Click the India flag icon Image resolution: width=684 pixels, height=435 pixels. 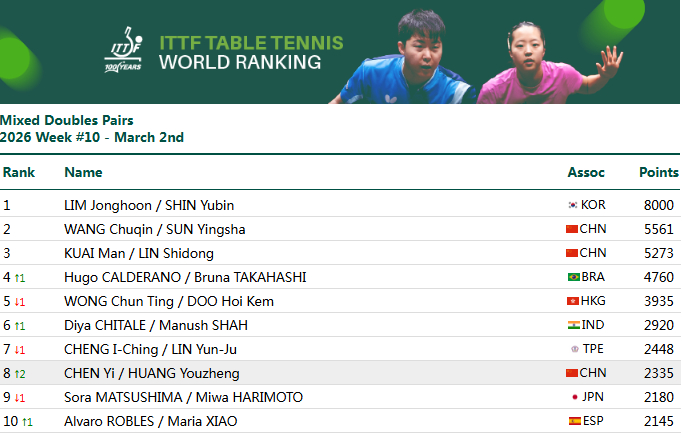[x=573, y=325]
